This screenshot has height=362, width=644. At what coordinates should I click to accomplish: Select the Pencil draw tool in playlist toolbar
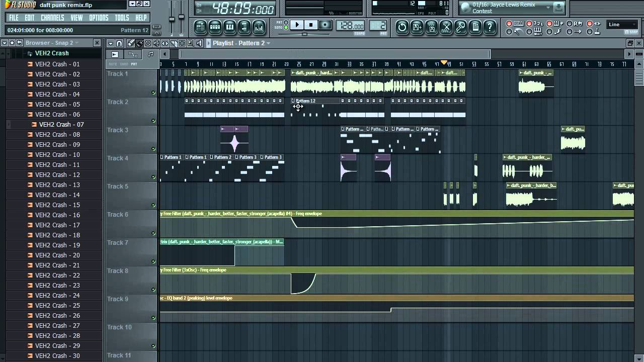[131, 43]
